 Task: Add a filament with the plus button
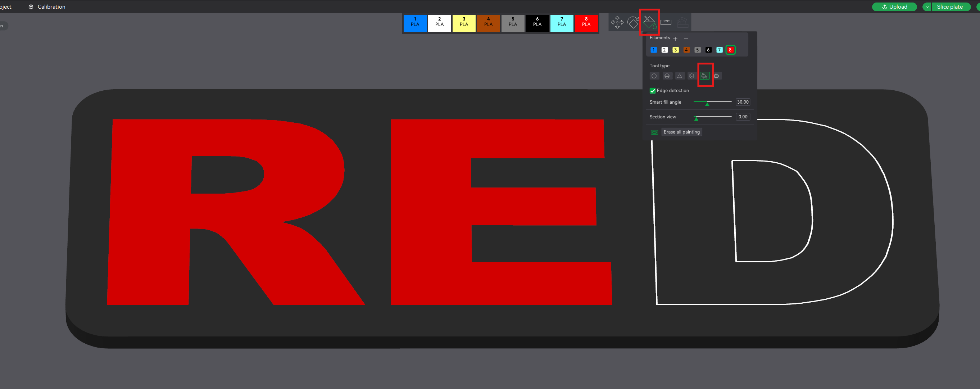click(x=675, y=39)
